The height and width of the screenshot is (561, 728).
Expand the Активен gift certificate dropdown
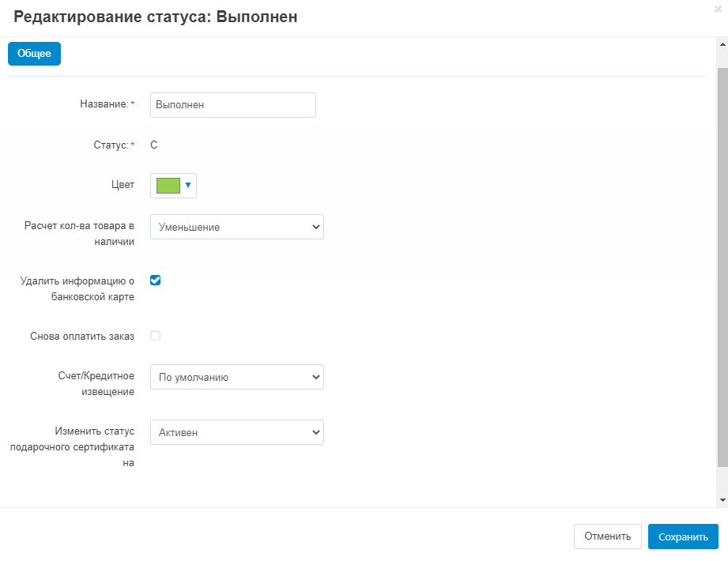(236, 432)
